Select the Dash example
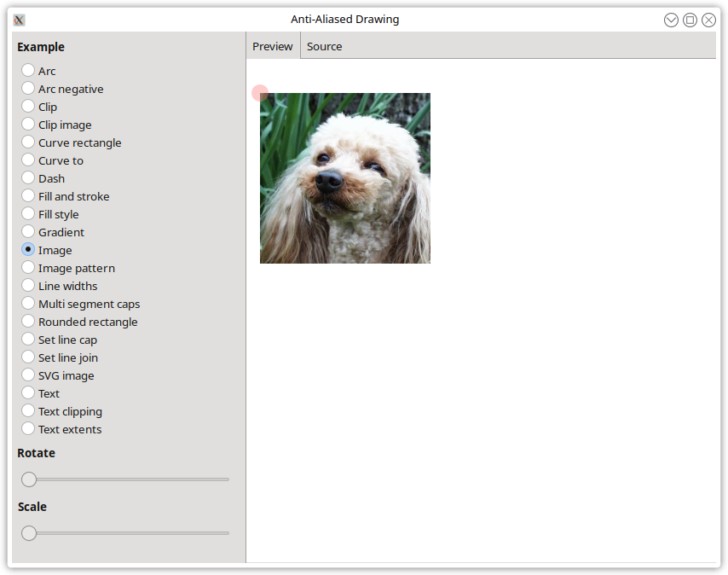 coord(28,178)
